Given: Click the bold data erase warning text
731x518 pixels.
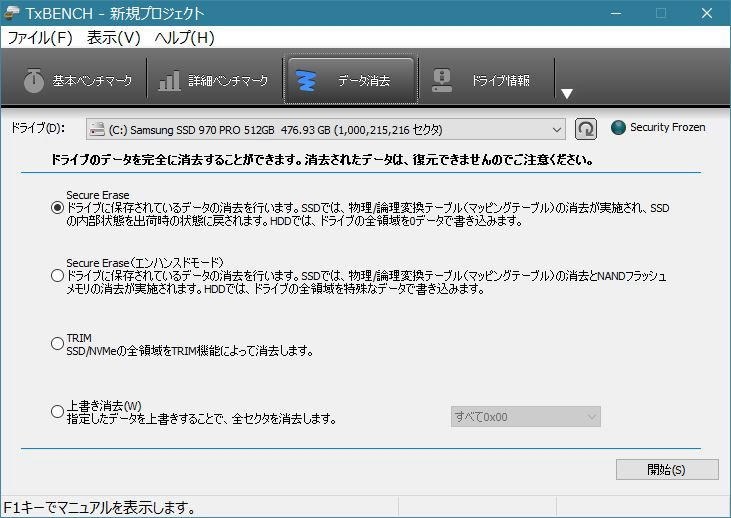Looking at the screenshot, I should click(322, 160).
